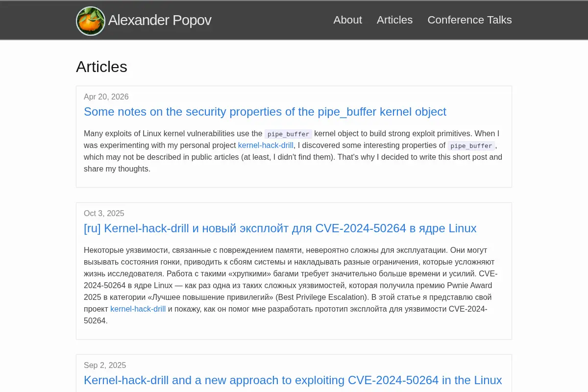
Task: Follow kernel-hack-drill link in Russian article summary
Action: point(138,309)
